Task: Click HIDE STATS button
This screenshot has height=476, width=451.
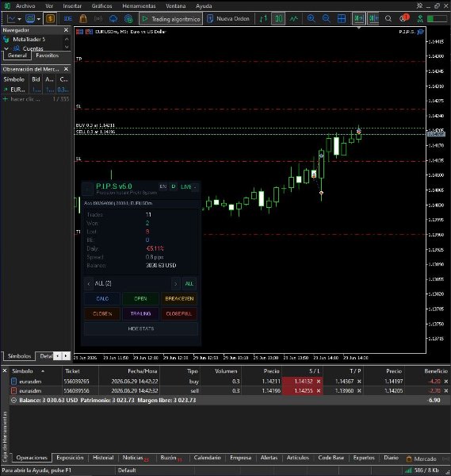Action: [141, 328]
